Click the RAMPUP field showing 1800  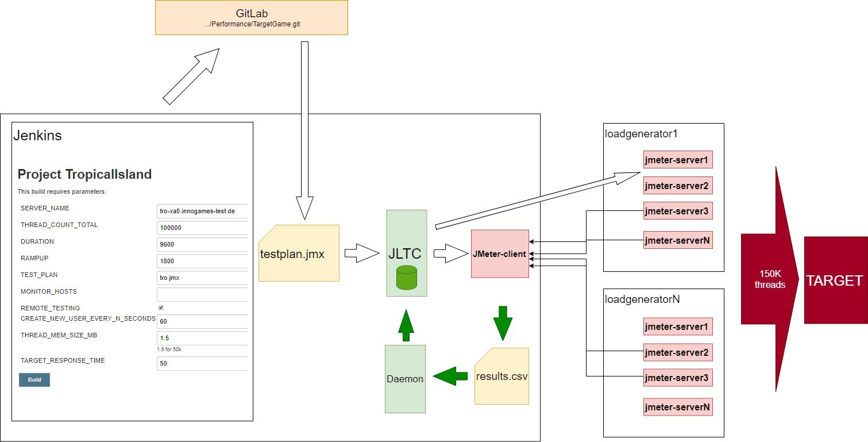click(x=202, y=262)
